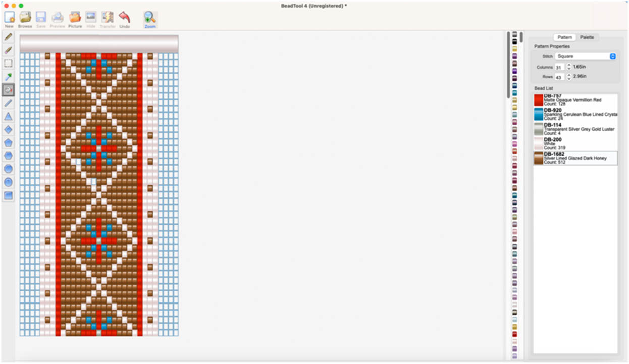Choose the diamond shape tool

coord(8,130)
